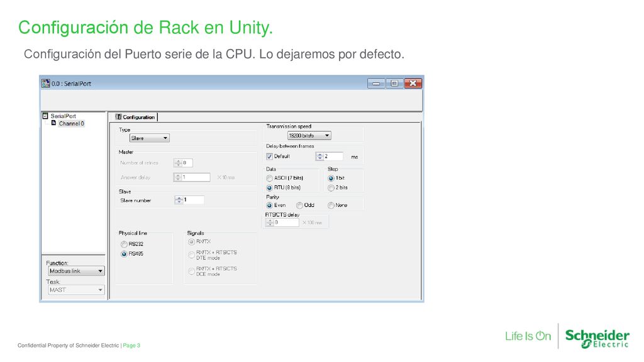The width and height of the screenshot is (644, 362).
Task: Select Channel 0 in the tree
Action: [x=71, y=123]
